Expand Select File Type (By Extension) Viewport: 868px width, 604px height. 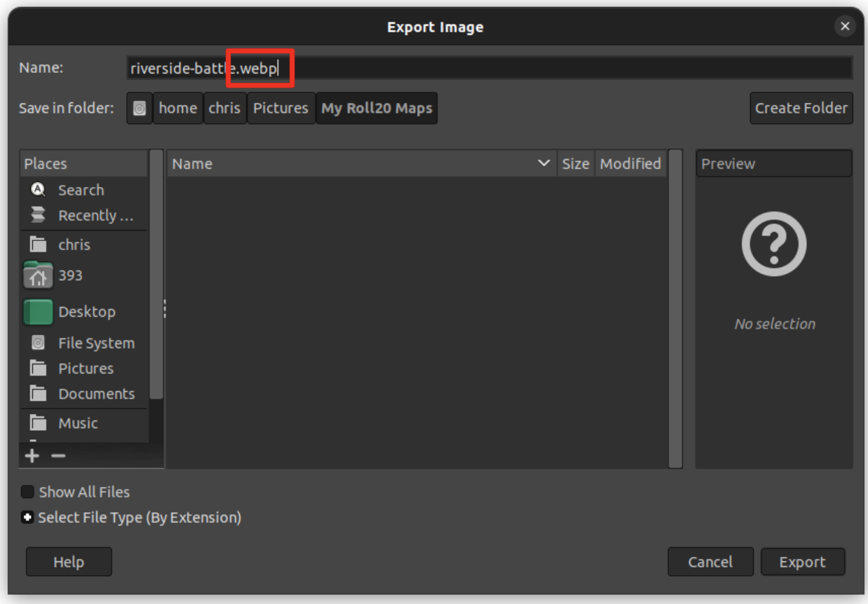pyautogui.click(x=28, y=518)
